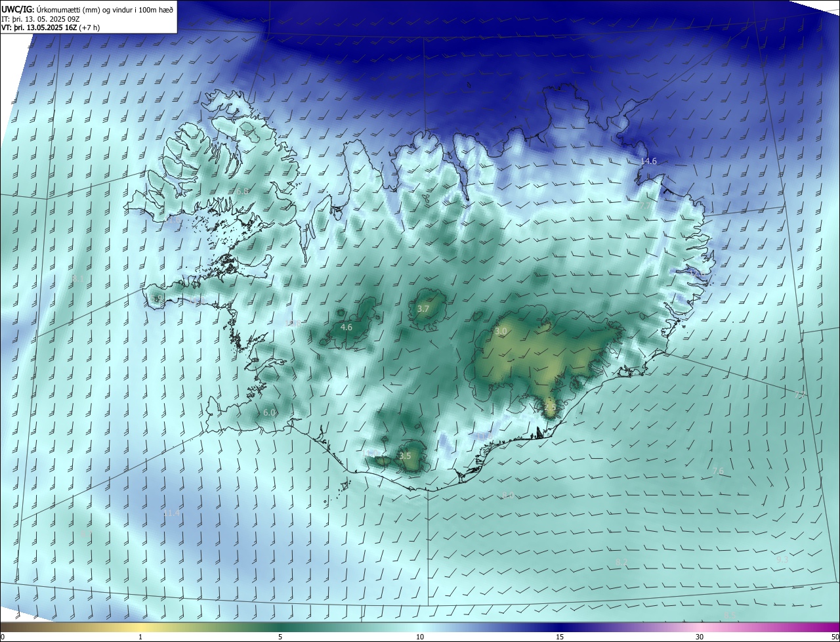The image size is (840, 642).
Task: Click the 3.0 value label on Vatnajökull
Action: pyautogui.click(x=501, y=332)
